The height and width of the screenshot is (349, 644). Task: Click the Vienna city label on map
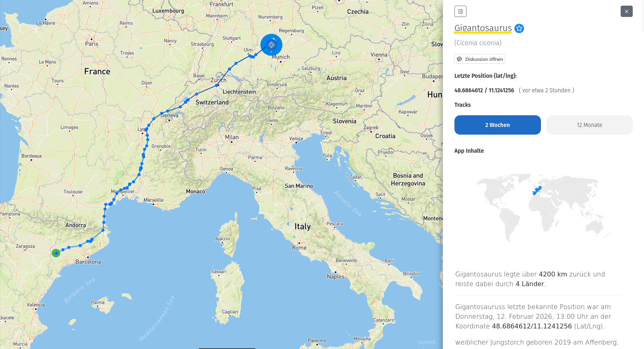[379, 55]
